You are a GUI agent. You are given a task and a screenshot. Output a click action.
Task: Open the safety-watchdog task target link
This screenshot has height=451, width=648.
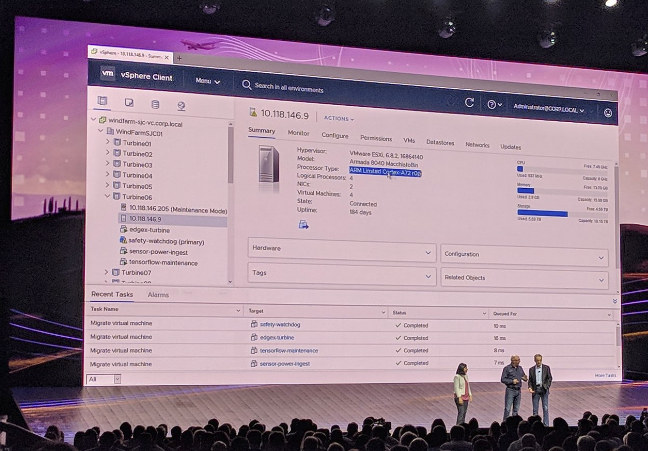coord(280,325)
